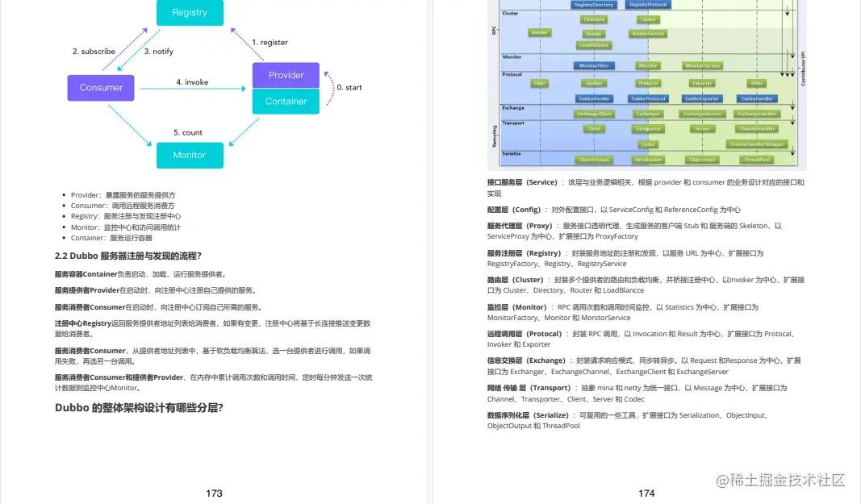Viewport: 861px width, 504px height.
Task: Click the green ChannelHandler box
Action: click(757, 128)
